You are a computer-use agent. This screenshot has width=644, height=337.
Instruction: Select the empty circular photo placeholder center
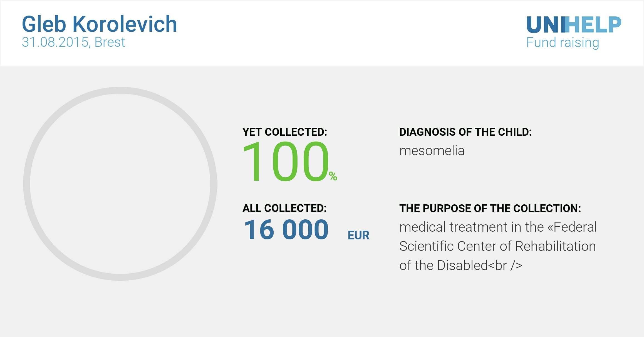tap(120, 184)
